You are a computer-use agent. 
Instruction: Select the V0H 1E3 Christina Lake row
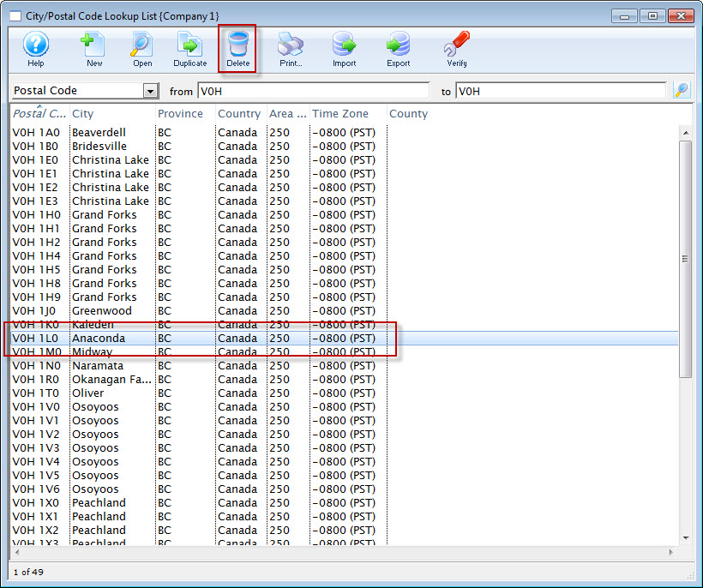345,201
